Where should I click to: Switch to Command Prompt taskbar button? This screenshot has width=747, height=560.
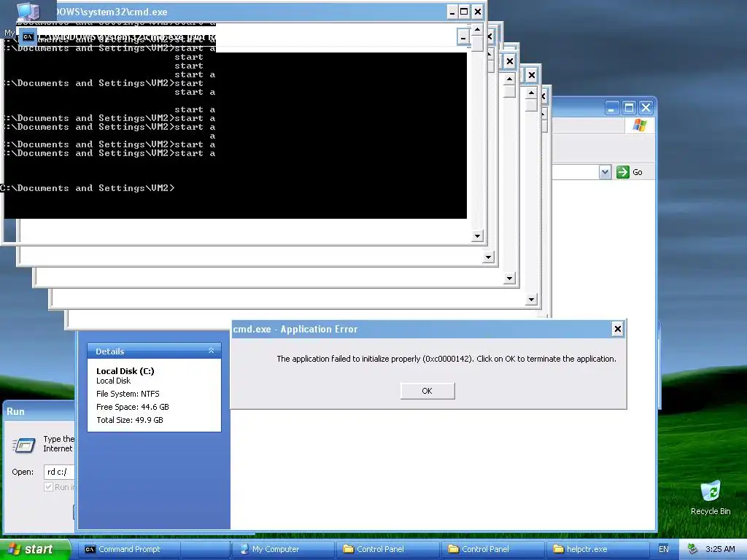point(128,549)
